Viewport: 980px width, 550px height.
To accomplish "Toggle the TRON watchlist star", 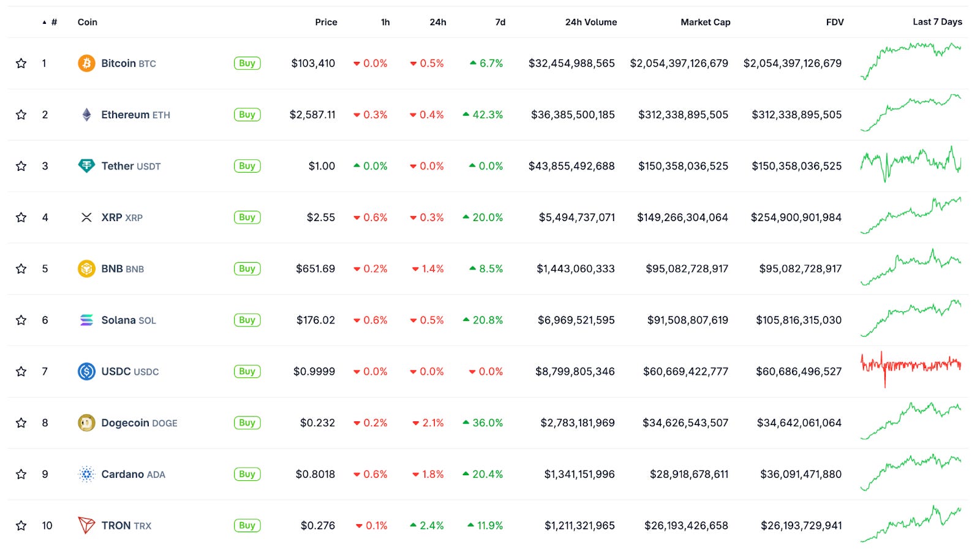I will tap(21, 526).
